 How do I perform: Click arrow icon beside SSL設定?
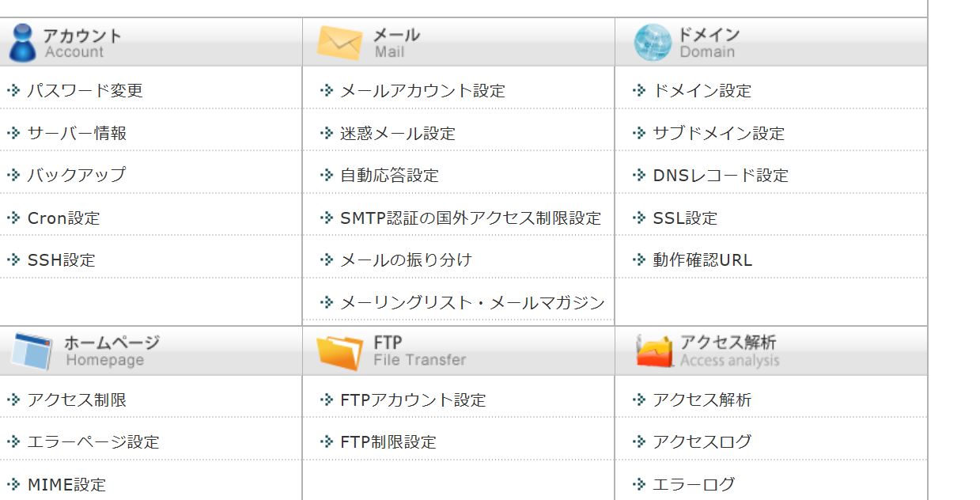640,218
